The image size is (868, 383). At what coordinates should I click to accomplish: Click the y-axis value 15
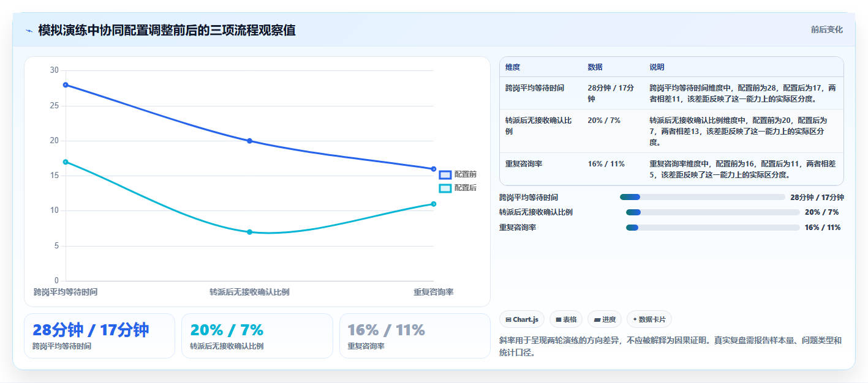click(x=54, y=176)
